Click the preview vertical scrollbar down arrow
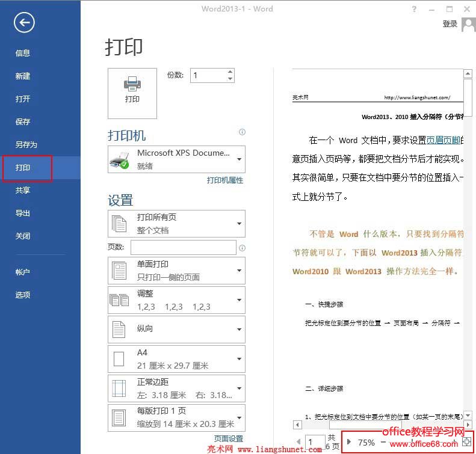 coord(468,415)
